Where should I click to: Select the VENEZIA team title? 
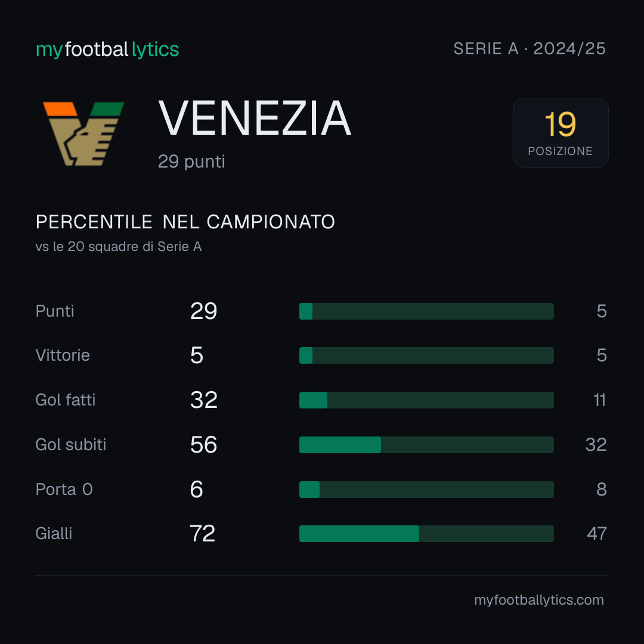(255, 118)
